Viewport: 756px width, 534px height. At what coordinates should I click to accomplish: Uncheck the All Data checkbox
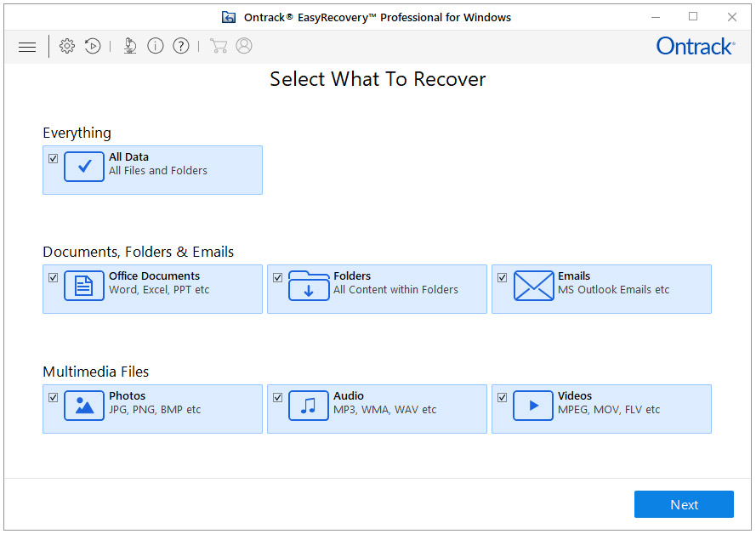coord(53,158)
